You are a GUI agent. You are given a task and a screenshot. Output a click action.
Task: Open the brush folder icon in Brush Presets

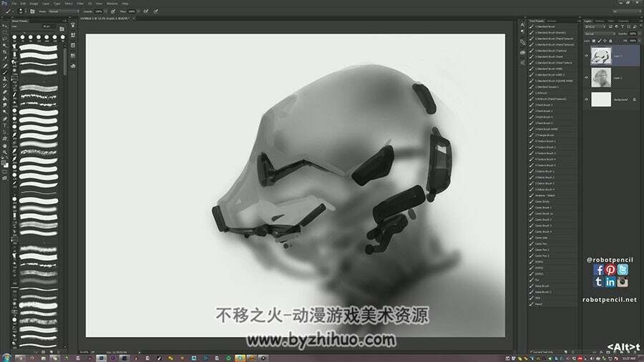[62, 29]
